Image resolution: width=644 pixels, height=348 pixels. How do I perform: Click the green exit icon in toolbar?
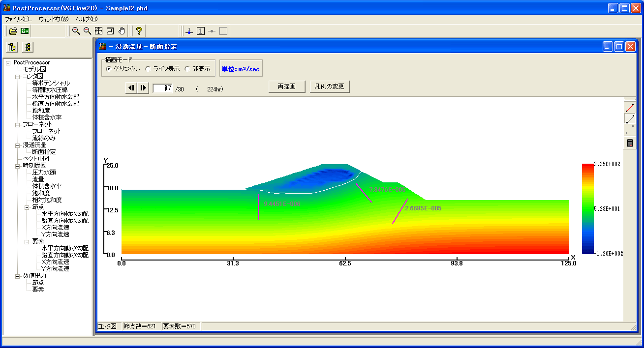tap(25, 31)
